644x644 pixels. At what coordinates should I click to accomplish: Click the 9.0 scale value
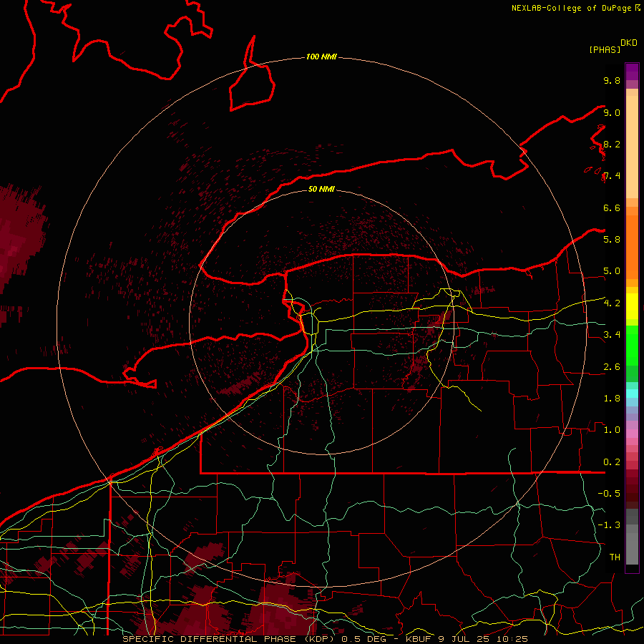click(612, 112)
